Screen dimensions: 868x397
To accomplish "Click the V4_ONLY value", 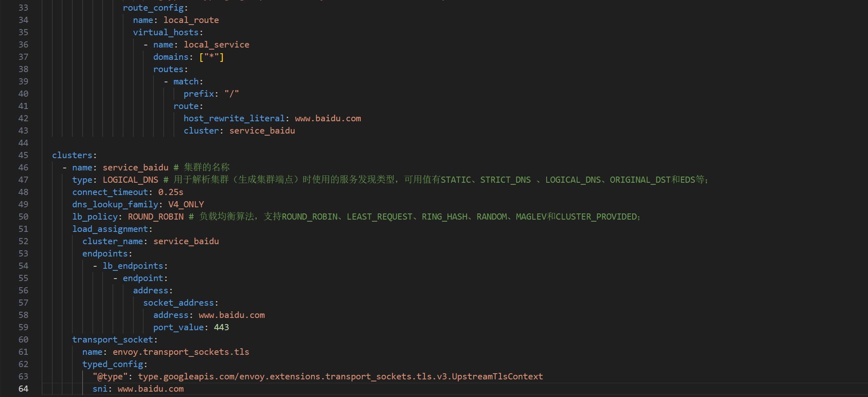I will click(x=186, y=204).
